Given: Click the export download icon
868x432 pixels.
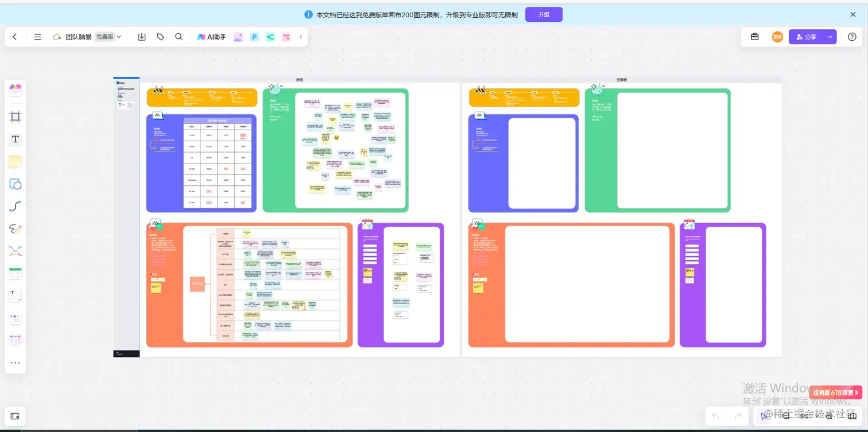Looking at the screenshot, I should (142, 37).
